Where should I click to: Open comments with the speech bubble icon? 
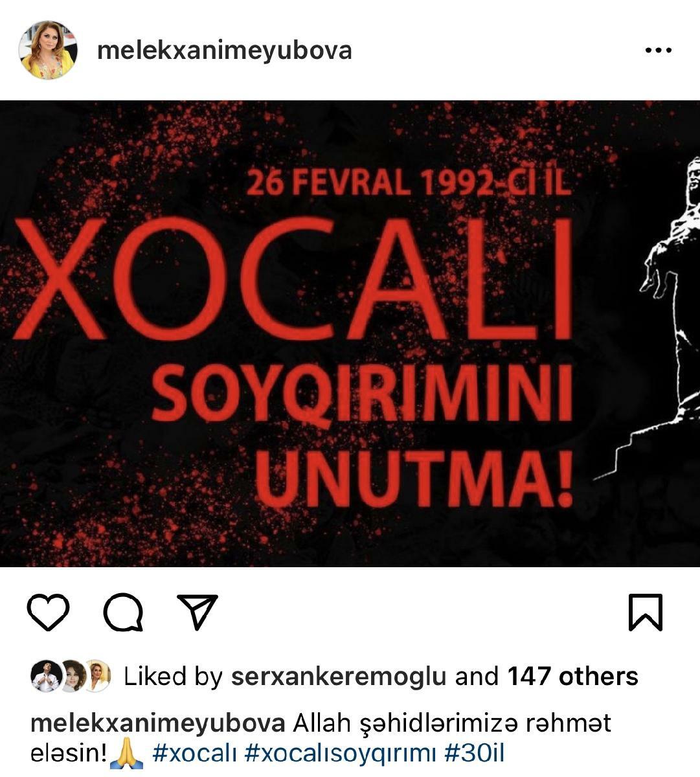123,613
